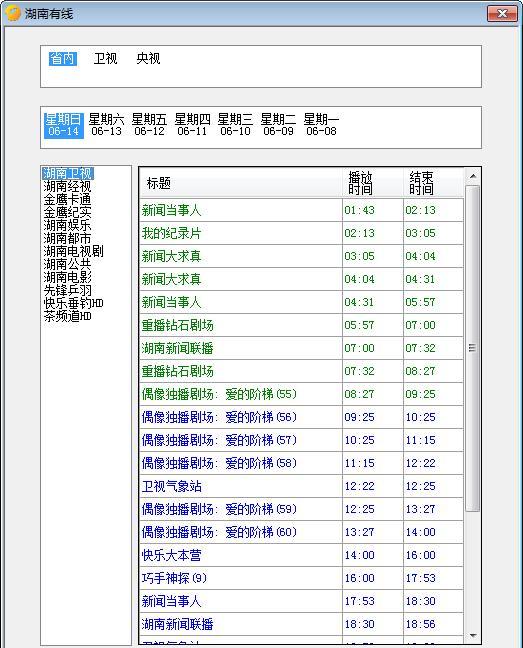
Task: Select 偶像独播剧场：爱的阶梯 (55) row
Action: coord(301,394)
